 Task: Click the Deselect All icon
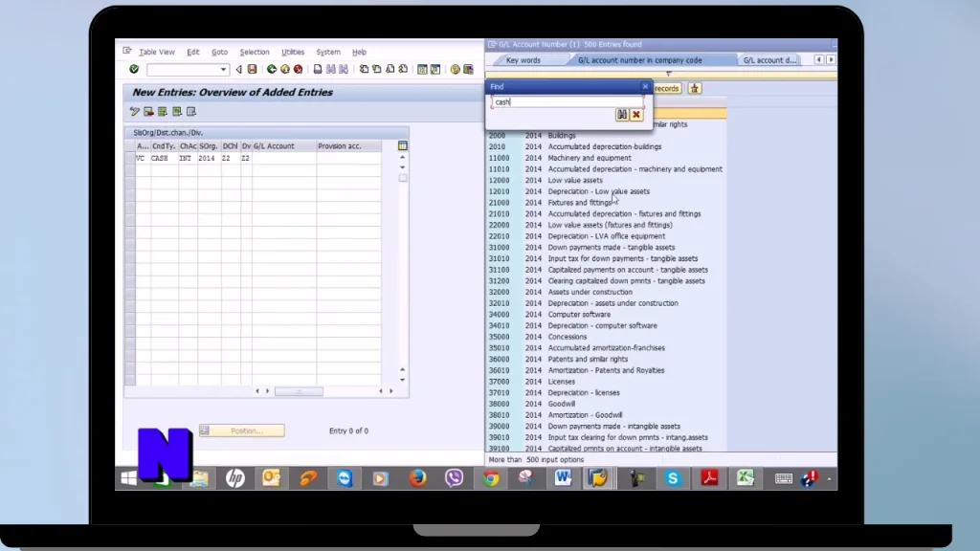[x=191, y=112]
